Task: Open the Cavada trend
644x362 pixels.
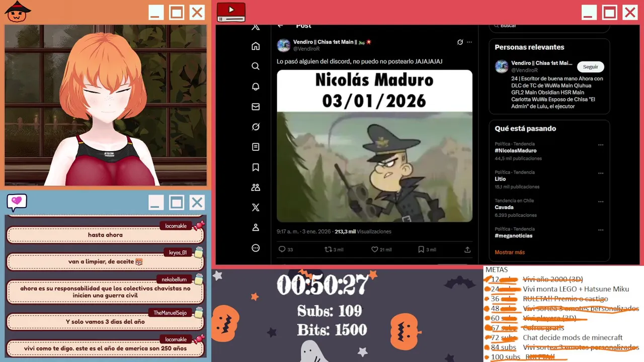Action: tap(504, 207)
